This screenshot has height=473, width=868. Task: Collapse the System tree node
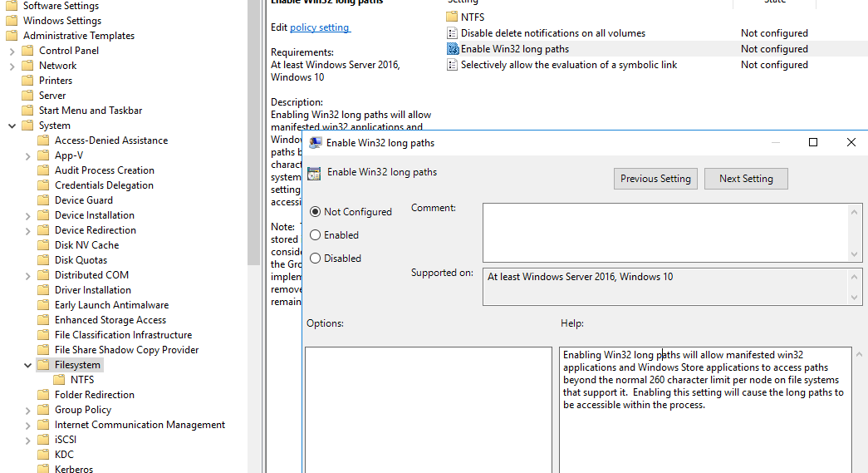pos(12,126)
